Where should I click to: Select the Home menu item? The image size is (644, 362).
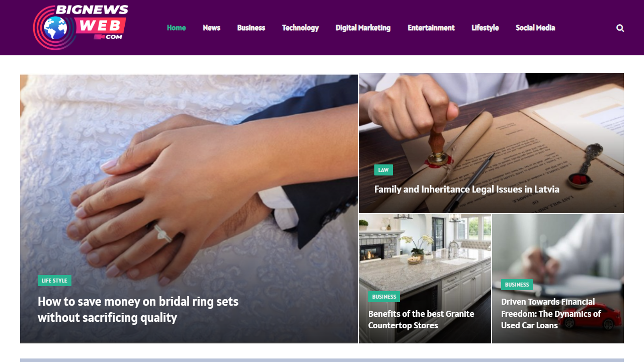pos(176,28)
